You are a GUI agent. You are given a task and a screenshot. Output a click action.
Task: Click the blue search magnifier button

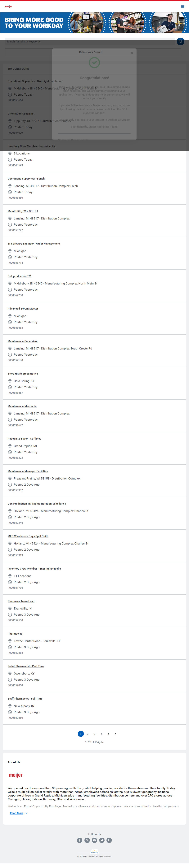click(181, 41)
